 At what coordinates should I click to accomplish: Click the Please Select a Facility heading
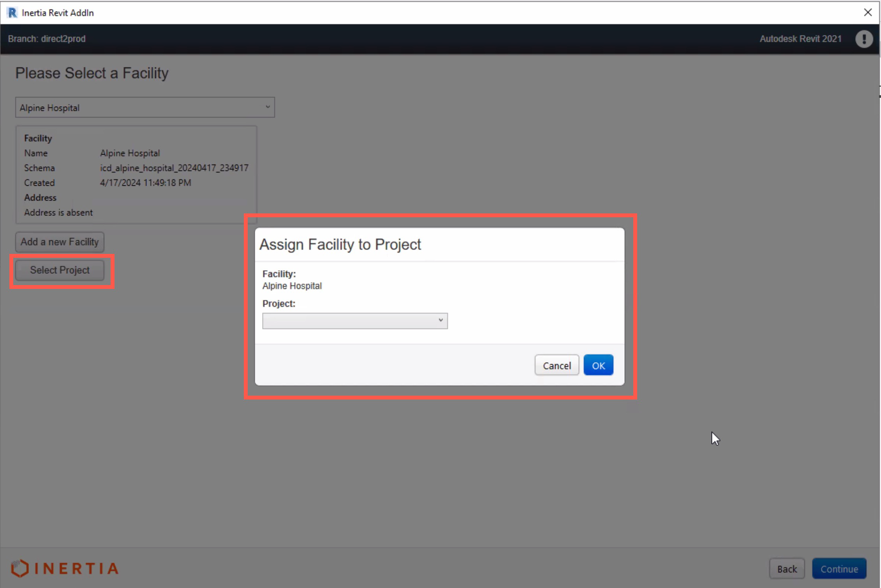pos(92,73)
